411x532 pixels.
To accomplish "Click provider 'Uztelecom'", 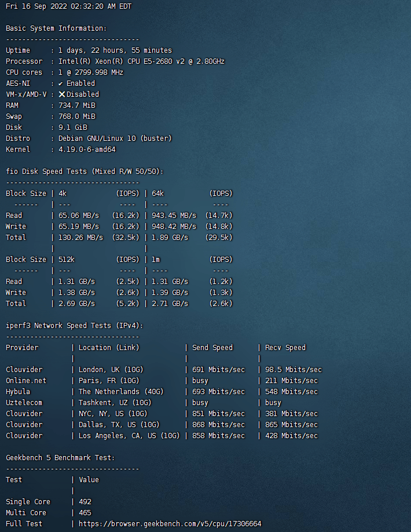I will point(24,403).
